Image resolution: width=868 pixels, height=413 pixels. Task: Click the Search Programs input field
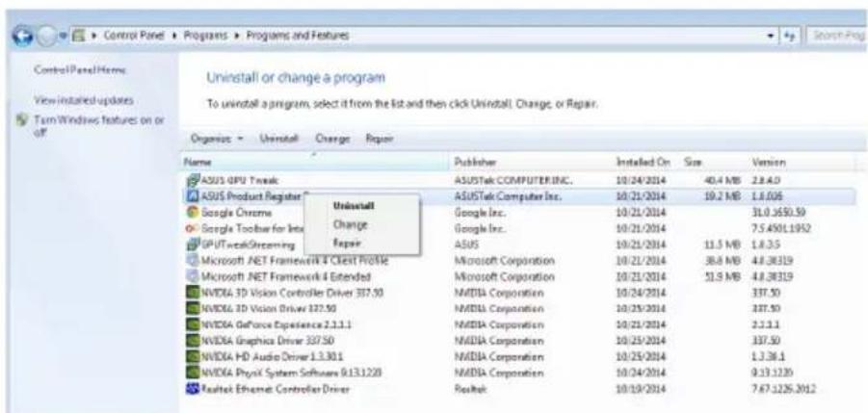pyautogui.click(x=838, y=37)
